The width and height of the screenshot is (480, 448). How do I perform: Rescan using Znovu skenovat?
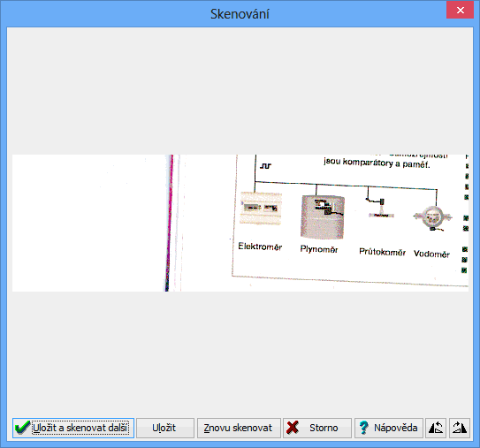point(239,428)
